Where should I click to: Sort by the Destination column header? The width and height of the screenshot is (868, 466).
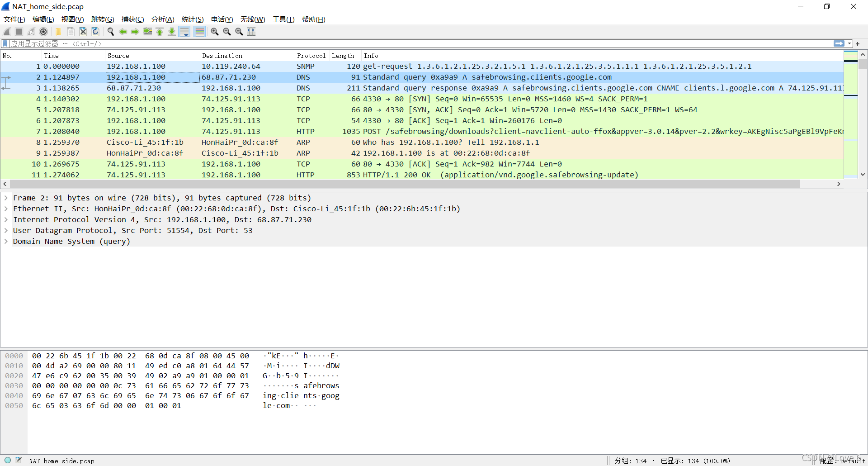coord(247,56)
